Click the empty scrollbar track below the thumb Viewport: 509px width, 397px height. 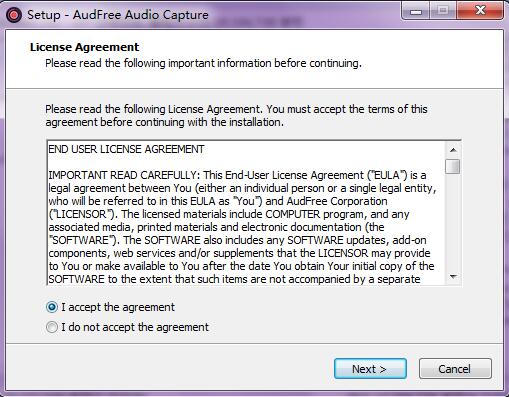pos(453,222)
